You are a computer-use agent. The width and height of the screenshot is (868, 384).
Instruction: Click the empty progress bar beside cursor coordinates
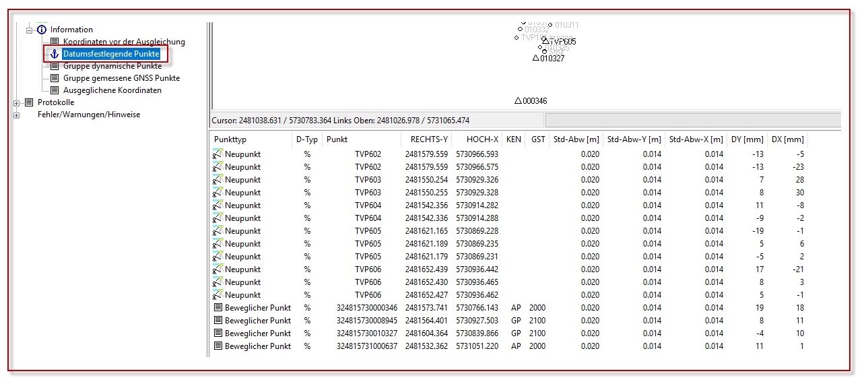[x=692, y=120]
